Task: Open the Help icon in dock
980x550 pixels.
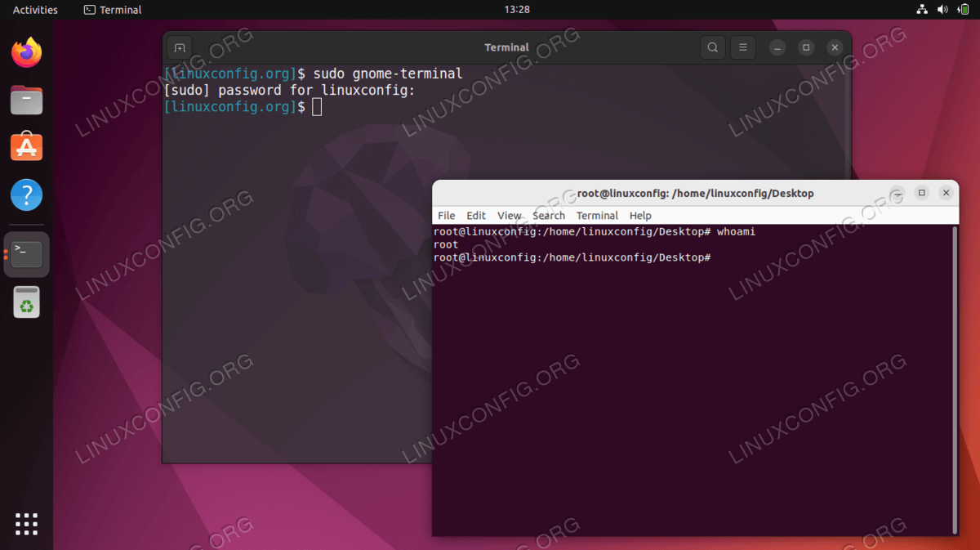Action: (26, 195)
